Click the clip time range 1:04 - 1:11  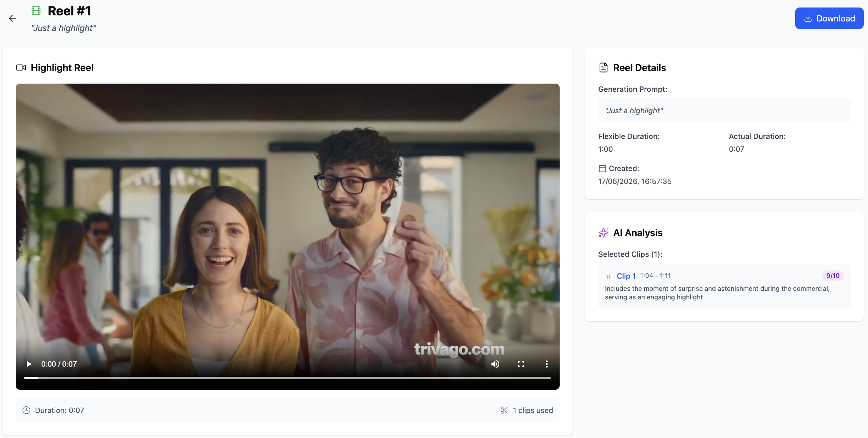pyautogui.click(x=655, y=276)
